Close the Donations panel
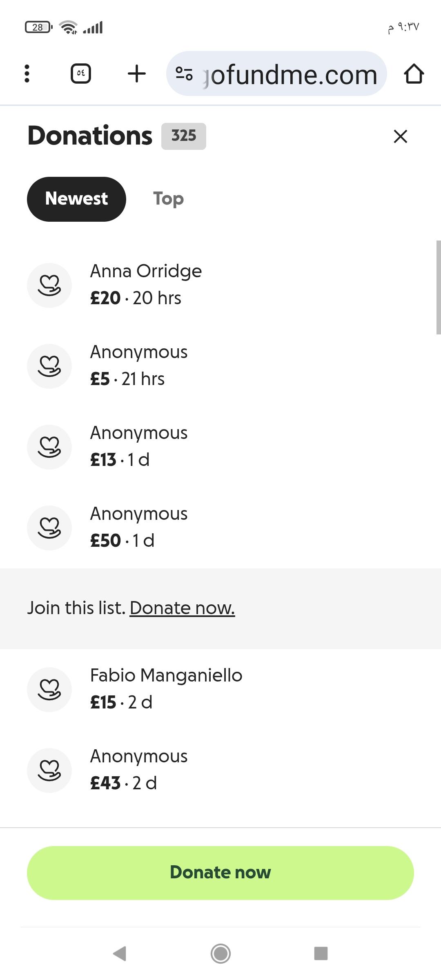 [400, 136]
